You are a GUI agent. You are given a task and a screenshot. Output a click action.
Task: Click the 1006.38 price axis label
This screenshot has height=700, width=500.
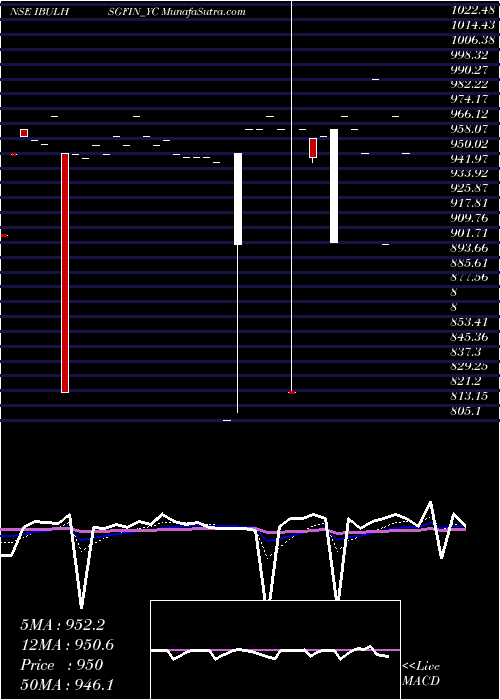point(472,40)
